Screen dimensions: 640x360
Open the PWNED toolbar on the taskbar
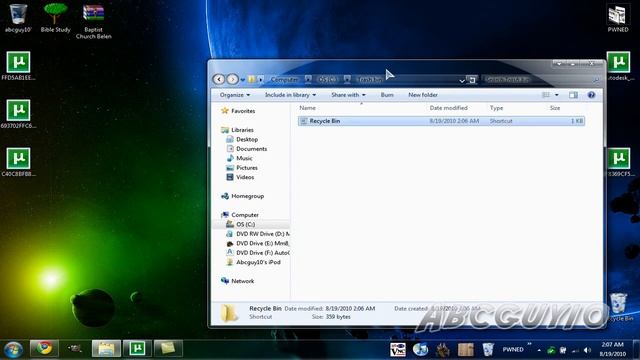513,349
